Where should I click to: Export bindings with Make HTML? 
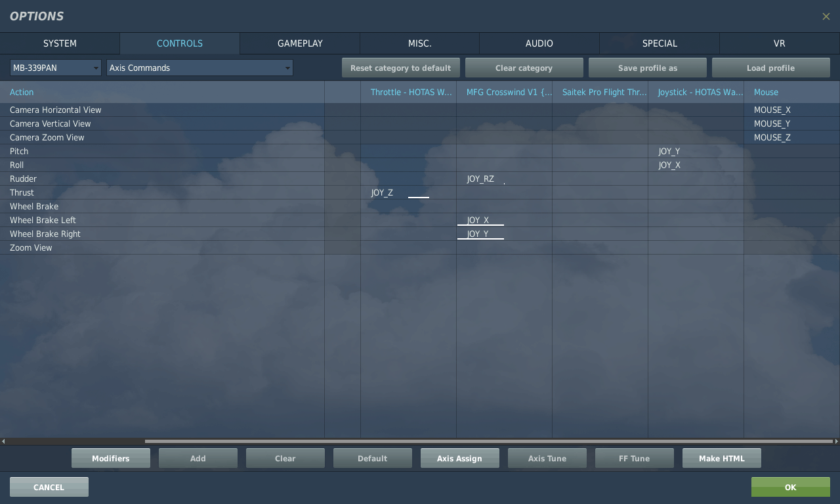[721, 458]
